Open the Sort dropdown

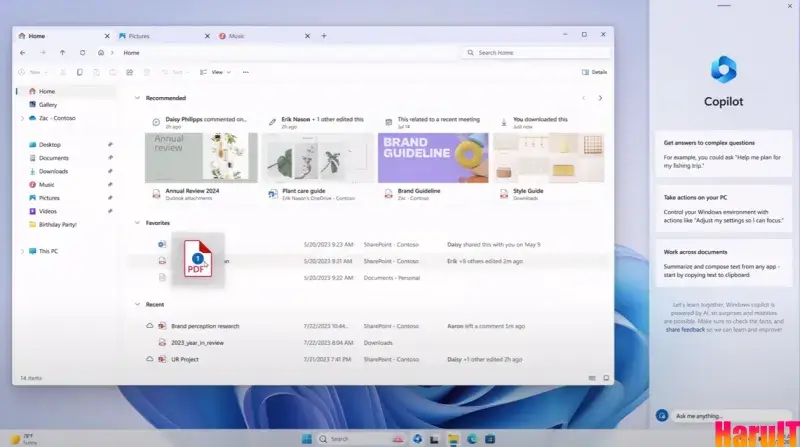pyautogui.click(x=174, y=72)
